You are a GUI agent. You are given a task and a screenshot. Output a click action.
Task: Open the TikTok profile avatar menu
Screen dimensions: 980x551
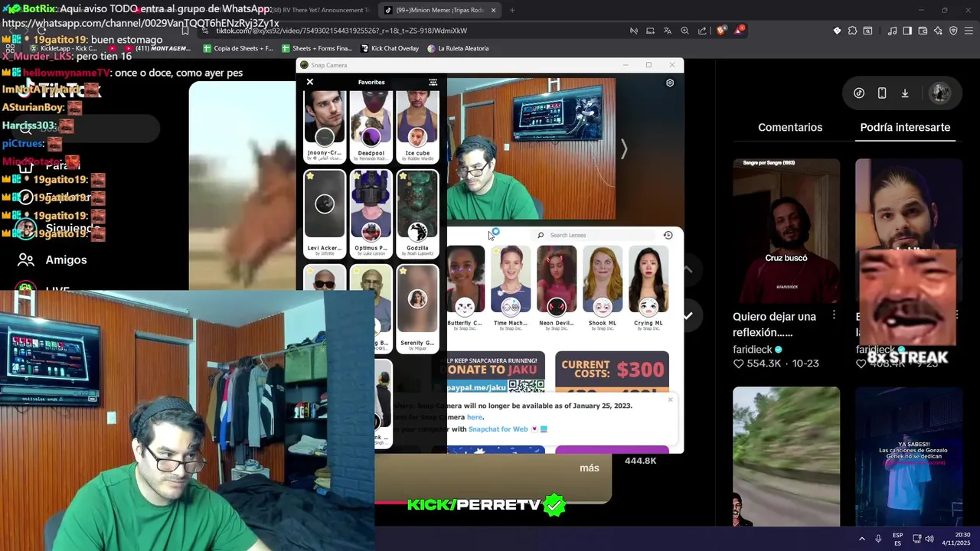(940, 93)
